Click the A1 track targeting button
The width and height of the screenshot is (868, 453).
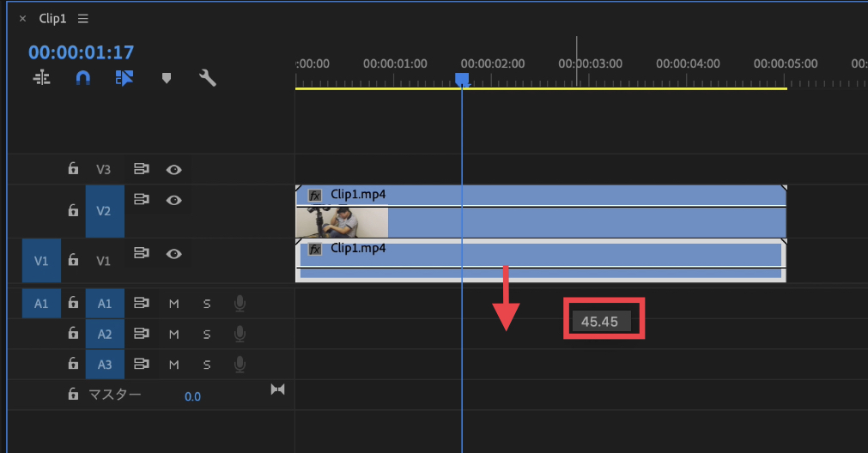click(x=105, y=303)
